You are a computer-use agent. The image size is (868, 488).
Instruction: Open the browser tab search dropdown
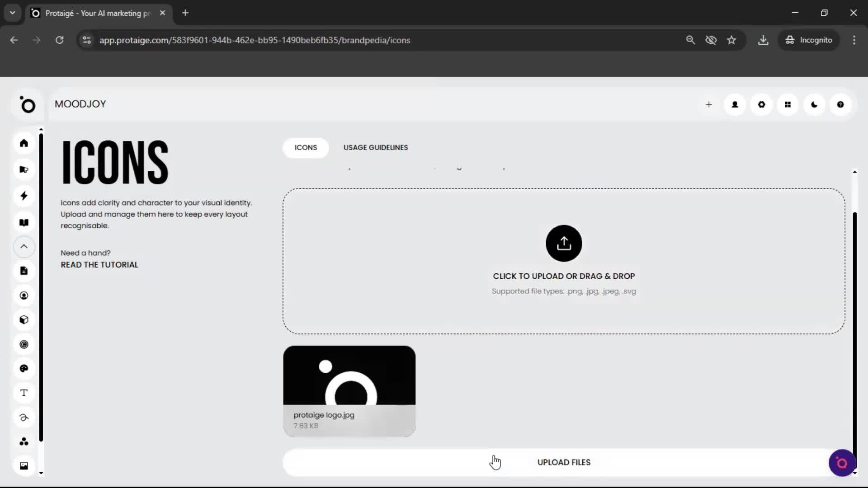coord(12,13)
